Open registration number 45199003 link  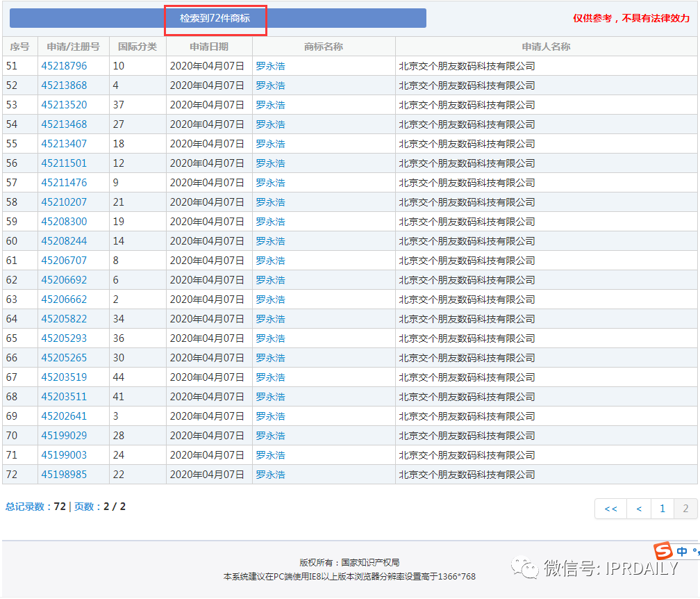(x=64, y=455)
